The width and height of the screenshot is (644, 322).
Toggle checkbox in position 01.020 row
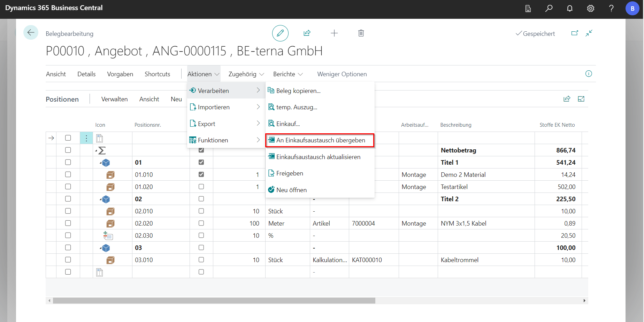click(201, 187)
